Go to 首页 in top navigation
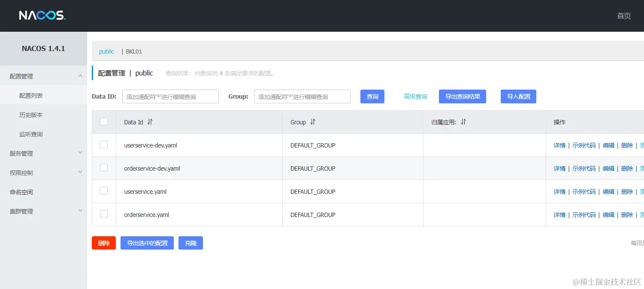The image size is (644, 289). tap(624, 16)
